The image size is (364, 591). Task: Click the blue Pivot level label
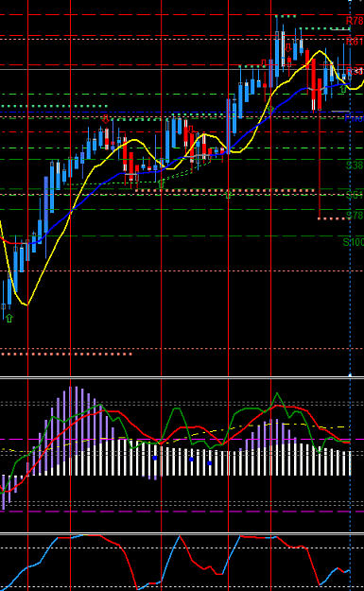pyautogui.click(x=355, y=119)
